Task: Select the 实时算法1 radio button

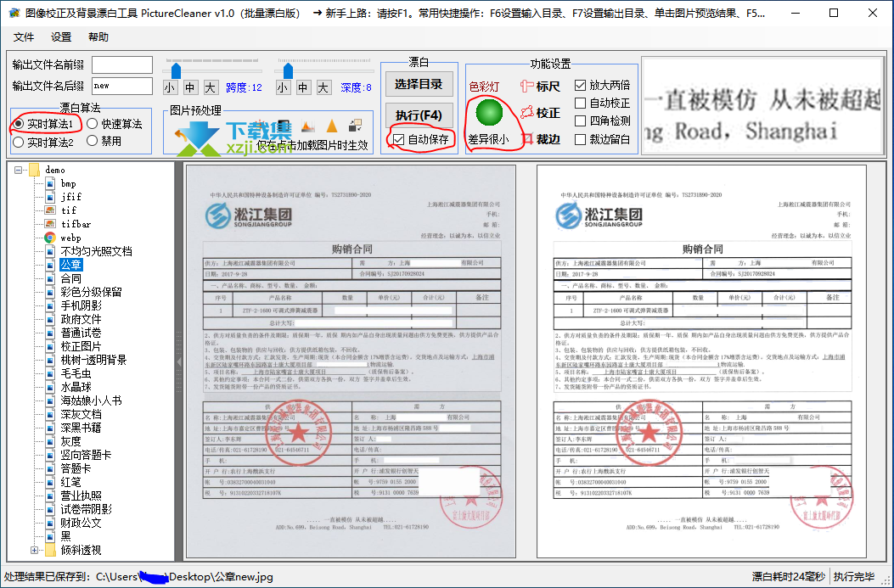Action: coord(18,124)
